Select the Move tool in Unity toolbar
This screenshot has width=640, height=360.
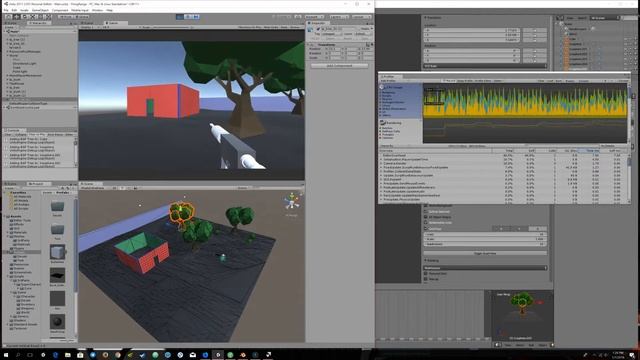(16, 17)
